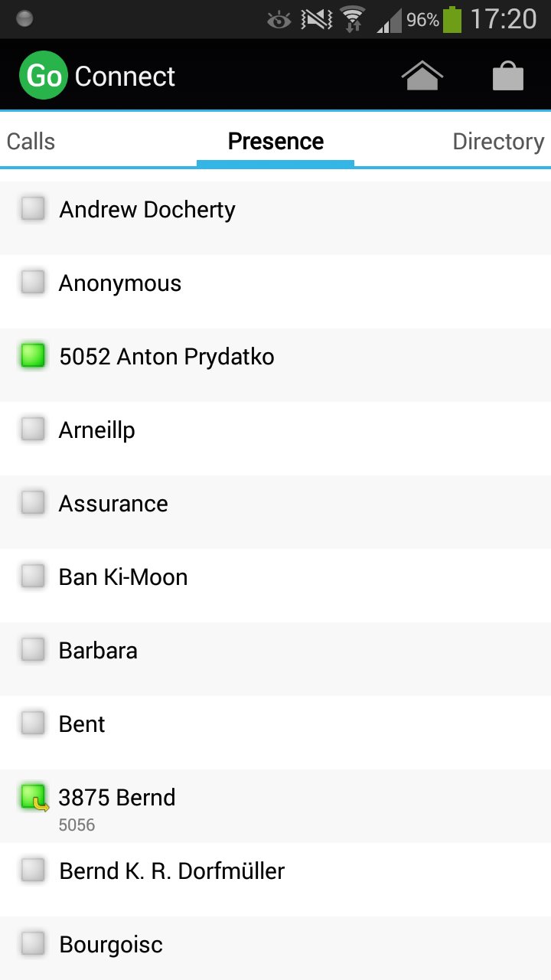This screenshot has width=551, height=980.
Task: Tap presence indicator next to Arneillp
Action: (x=33, y=430)
